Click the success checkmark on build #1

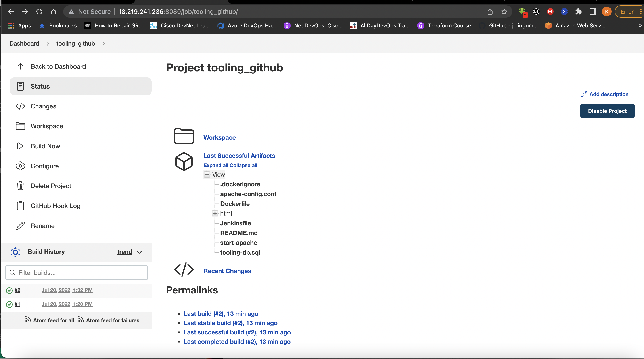click(x=9, y=305)
